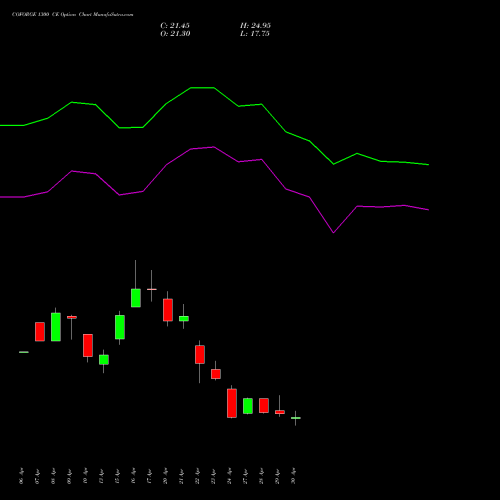
Task: Click the red candlestick for 07 Apr
Action: [40, 332]
